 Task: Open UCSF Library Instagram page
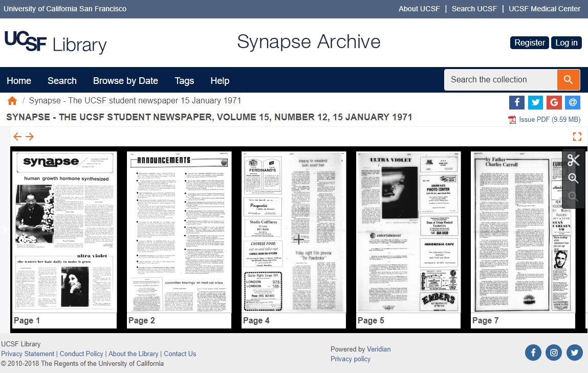[x=554, y=353]
